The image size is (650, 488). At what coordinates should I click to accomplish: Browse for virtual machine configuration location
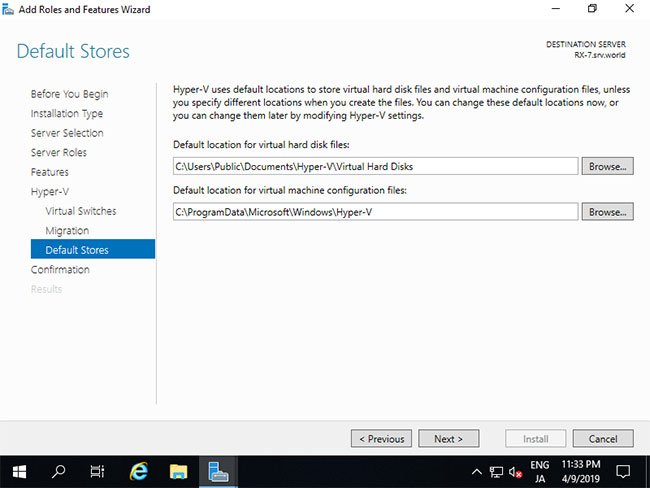(x=607, y=212)
